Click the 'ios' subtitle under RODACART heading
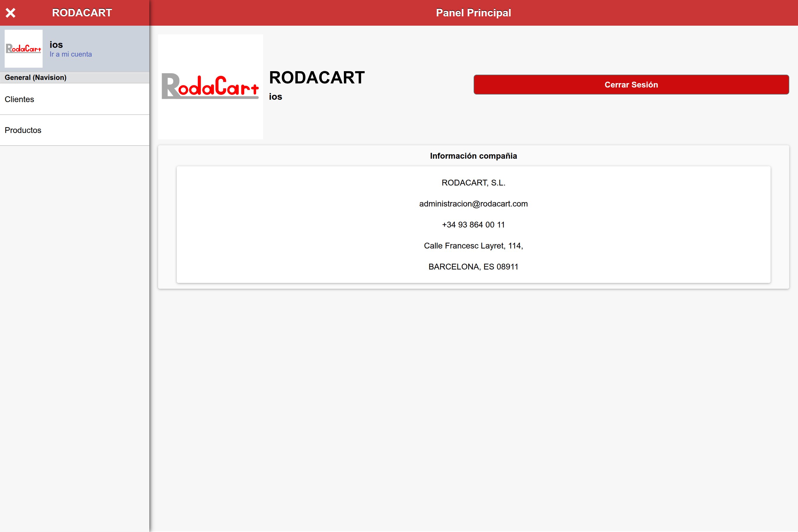The image size is (798, 532). coord(276,97)
